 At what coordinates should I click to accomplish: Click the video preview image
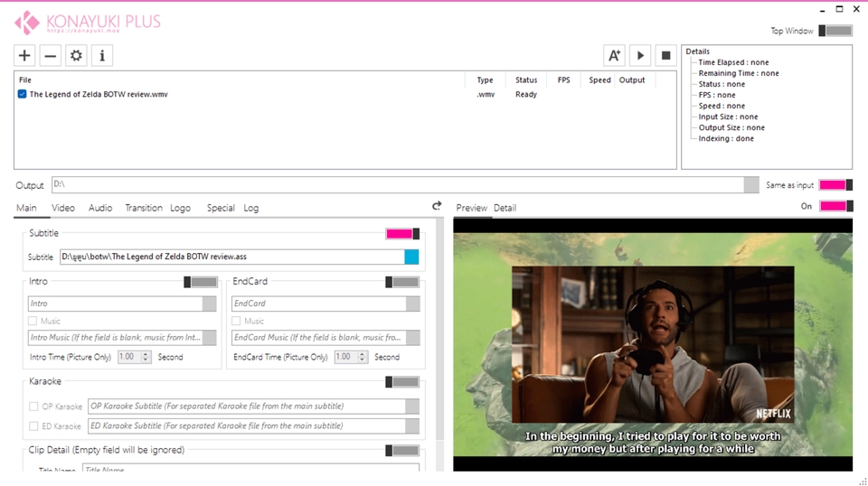tap(653, 344)
